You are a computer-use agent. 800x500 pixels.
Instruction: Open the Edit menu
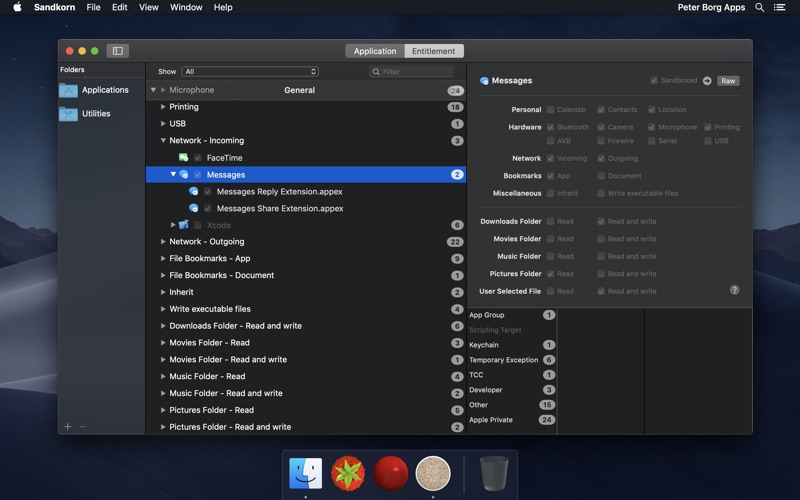pos(119,7)
